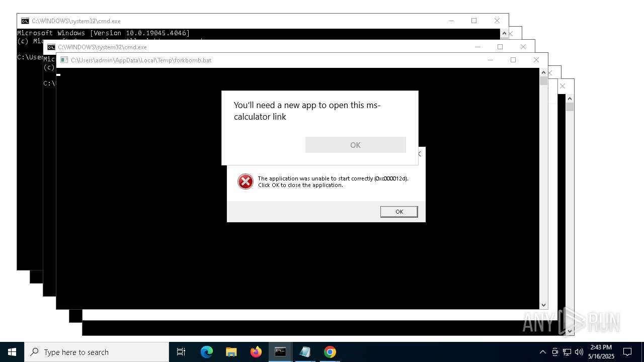Click the meet now tray icon

555,352
